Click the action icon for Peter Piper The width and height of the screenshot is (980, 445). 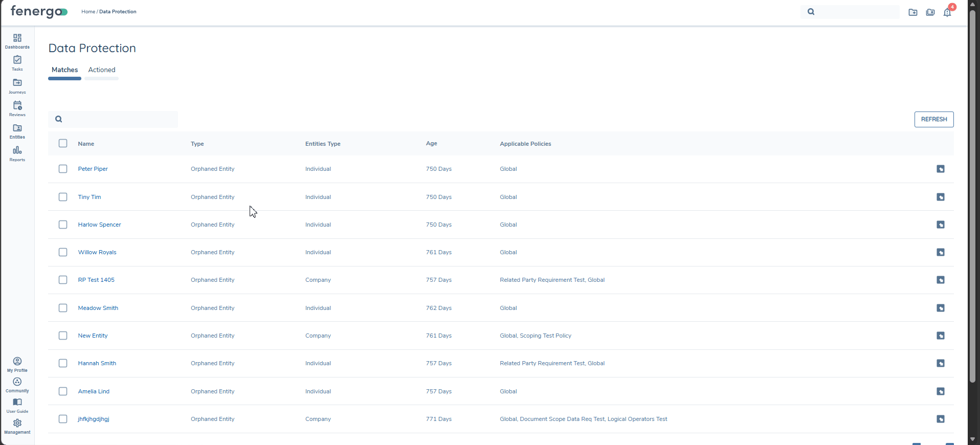tap(941, 169)
